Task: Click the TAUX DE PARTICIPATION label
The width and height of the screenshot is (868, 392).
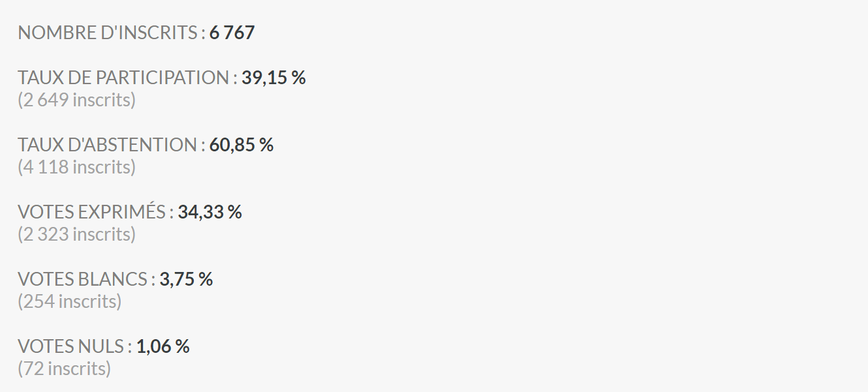Action: coord(123,78)
